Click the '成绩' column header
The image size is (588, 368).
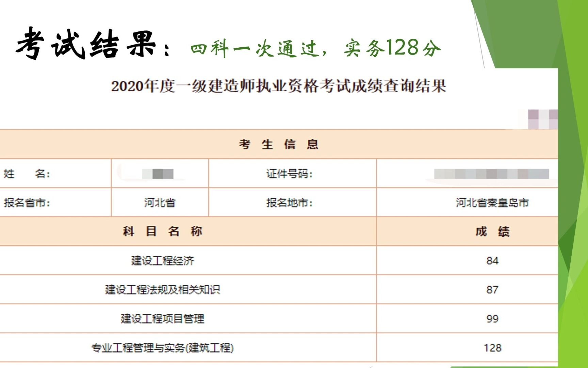click(492, 232)
